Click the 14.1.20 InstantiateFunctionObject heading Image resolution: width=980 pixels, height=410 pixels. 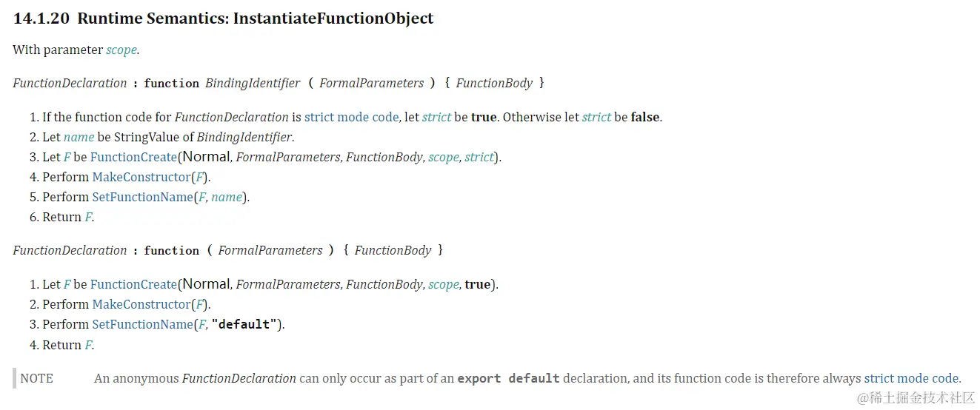[223, 19]
